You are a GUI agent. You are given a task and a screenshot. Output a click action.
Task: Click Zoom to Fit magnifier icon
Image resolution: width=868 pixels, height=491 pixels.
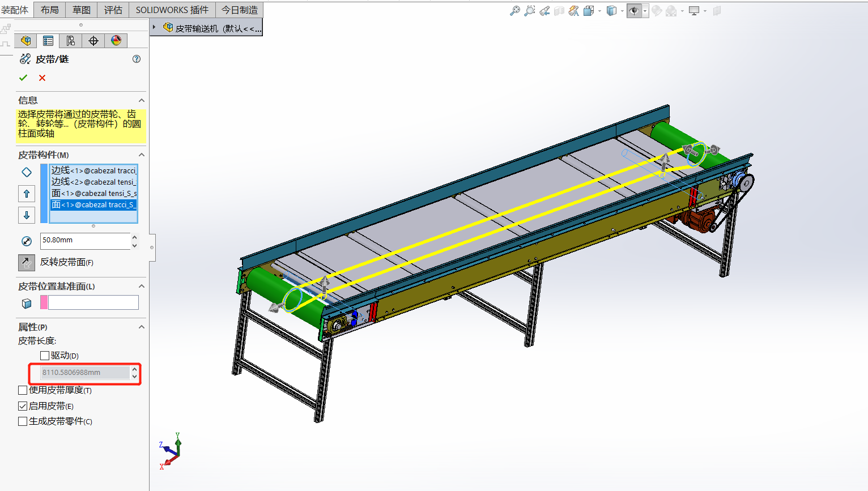[514, 11]
